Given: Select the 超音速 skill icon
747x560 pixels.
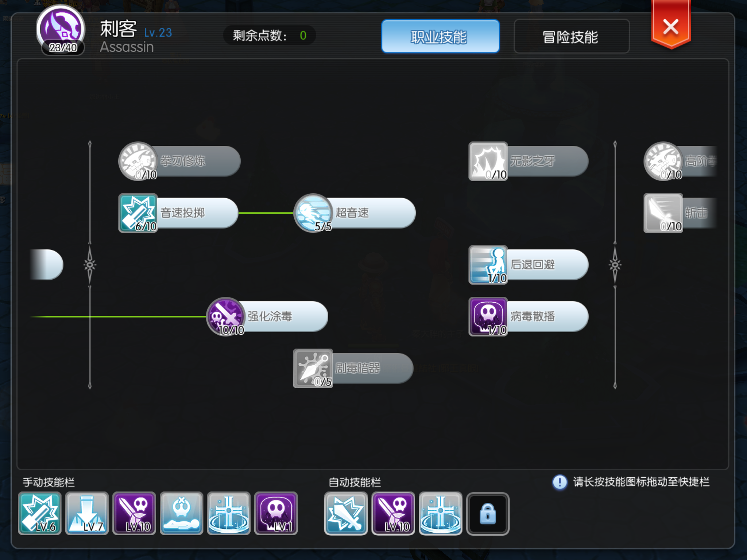Looking at the screenshot, I should pyautogui.click(x=313, y=213).
